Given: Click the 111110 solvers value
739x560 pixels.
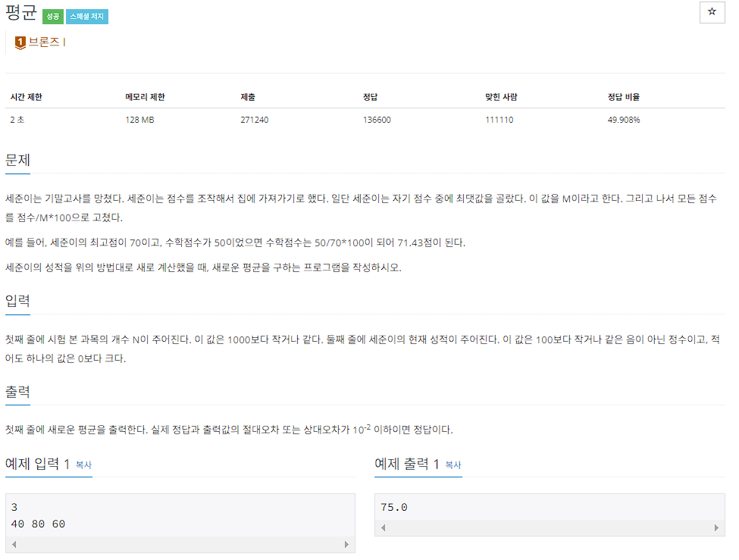Looking at the screenshot, I should coord(499,120).
